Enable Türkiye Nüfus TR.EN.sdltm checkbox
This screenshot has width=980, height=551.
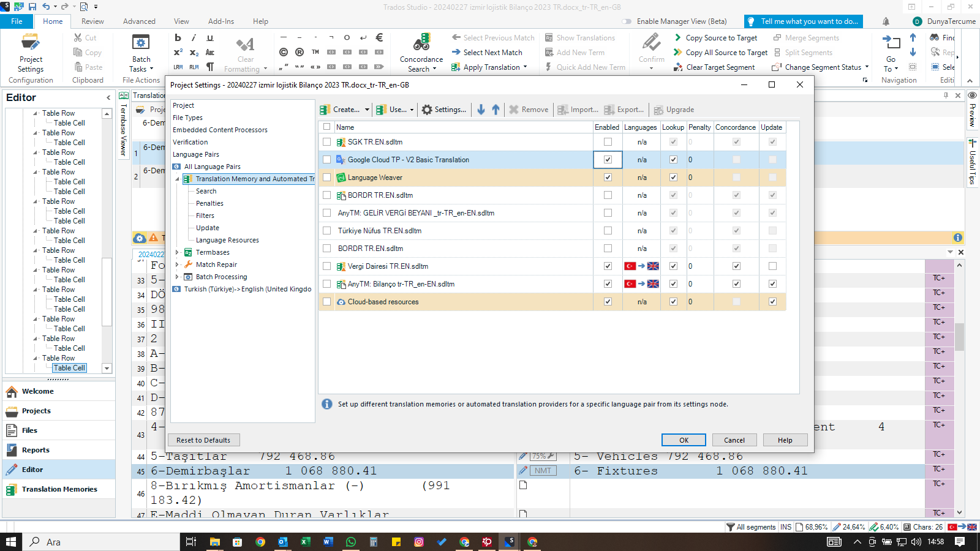(608, 231)
